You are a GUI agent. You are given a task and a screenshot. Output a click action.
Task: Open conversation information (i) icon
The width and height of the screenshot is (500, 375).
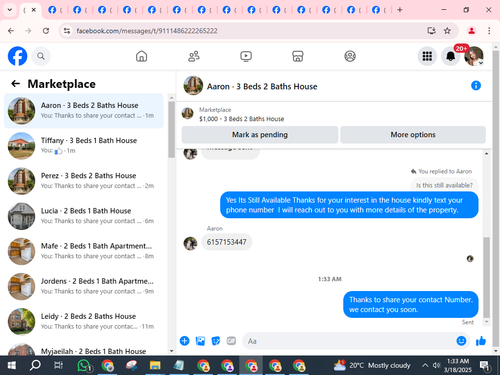tap(476, 86)
